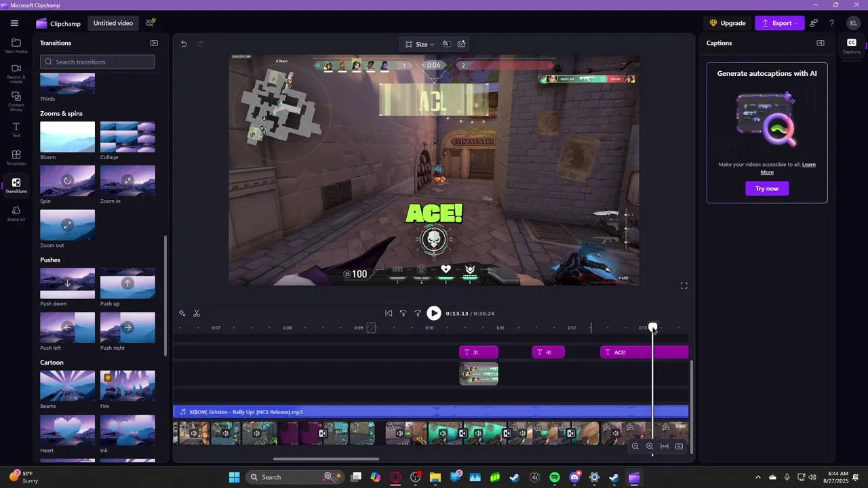This screenshot has height=488, width=868.
Task: Select the Bloom transition thumbnail
Action: [67, 137]
